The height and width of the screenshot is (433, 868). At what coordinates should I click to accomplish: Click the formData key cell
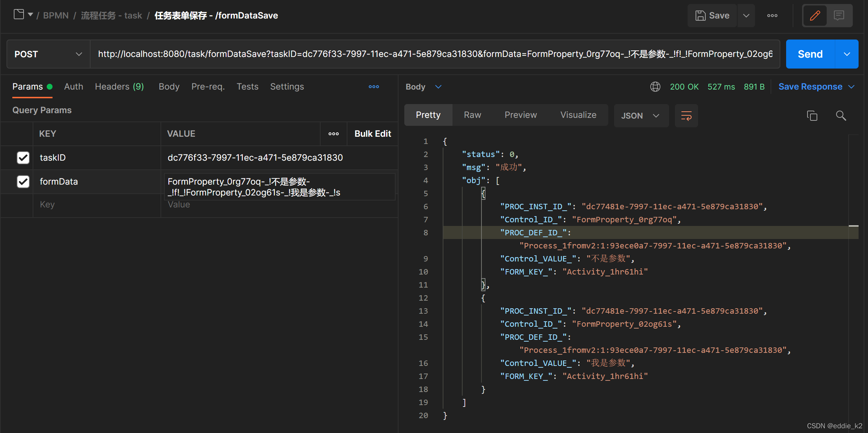coord(97,182)
